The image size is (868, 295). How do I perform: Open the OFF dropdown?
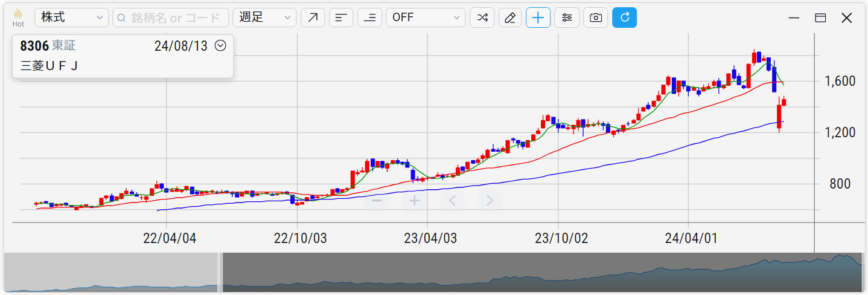426,18
